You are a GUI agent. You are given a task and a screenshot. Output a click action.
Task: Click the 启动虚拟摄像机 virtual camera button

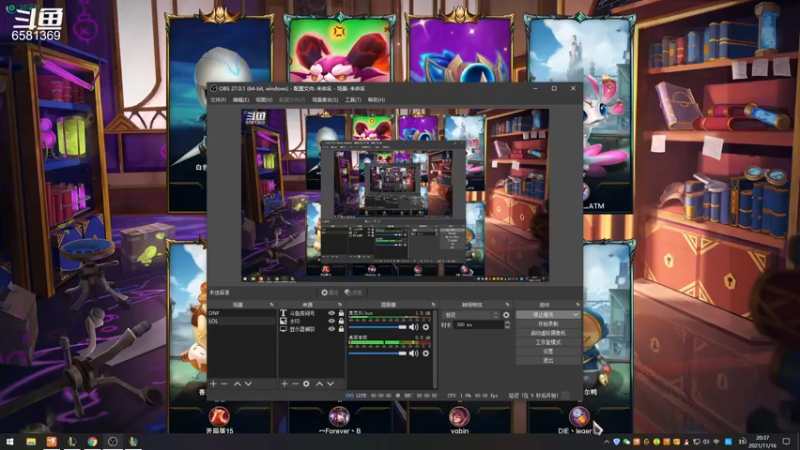[548, 333]
